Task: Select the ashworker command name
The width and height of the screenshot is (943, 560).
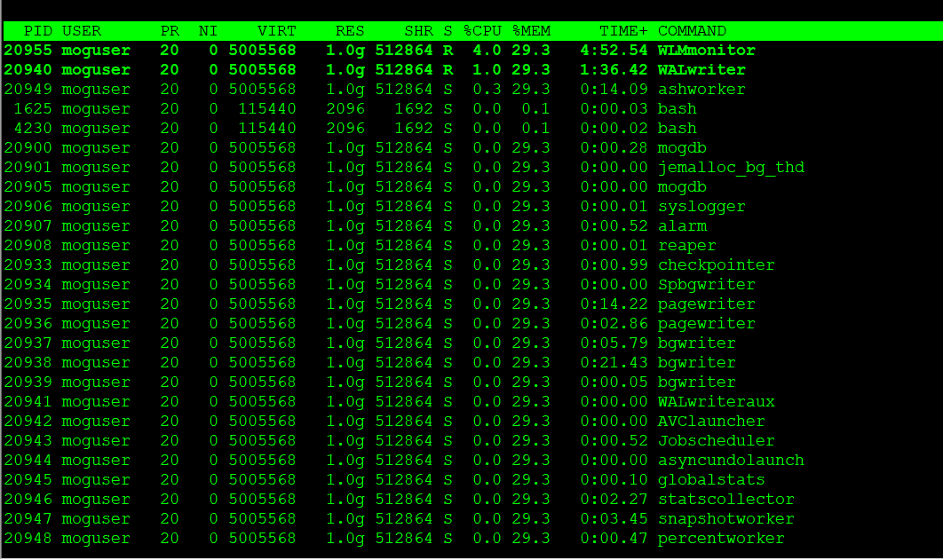Action: pyautogui.click(x=701, y=90)
